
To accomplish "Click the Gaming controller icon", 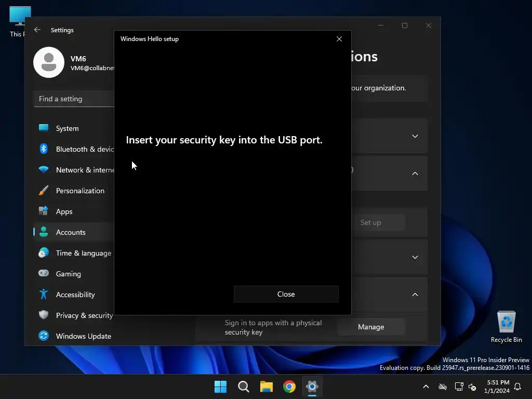I will (x=44, y=273).
